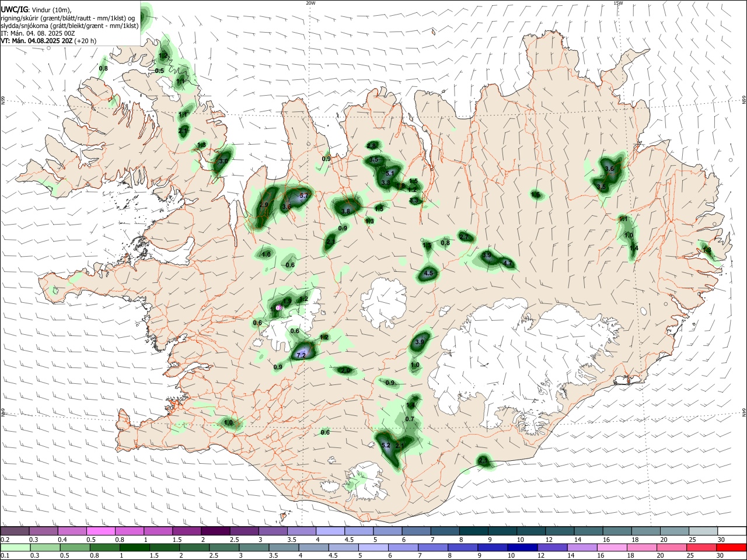Image resolution: width=747 pixels, height=560 pixels.
Task: Click the 20W longitude label
Action: click(x=310, y=3)
